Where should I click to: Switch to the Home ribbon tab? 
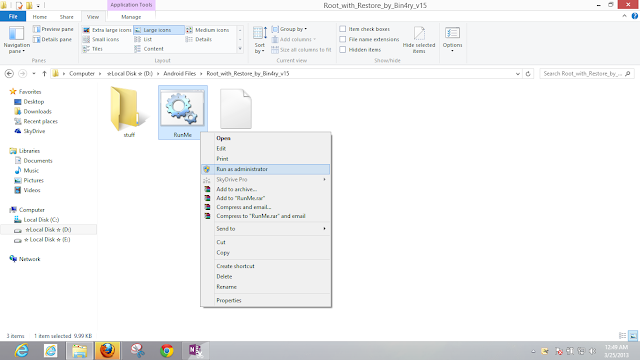click(x=40, y=17)
